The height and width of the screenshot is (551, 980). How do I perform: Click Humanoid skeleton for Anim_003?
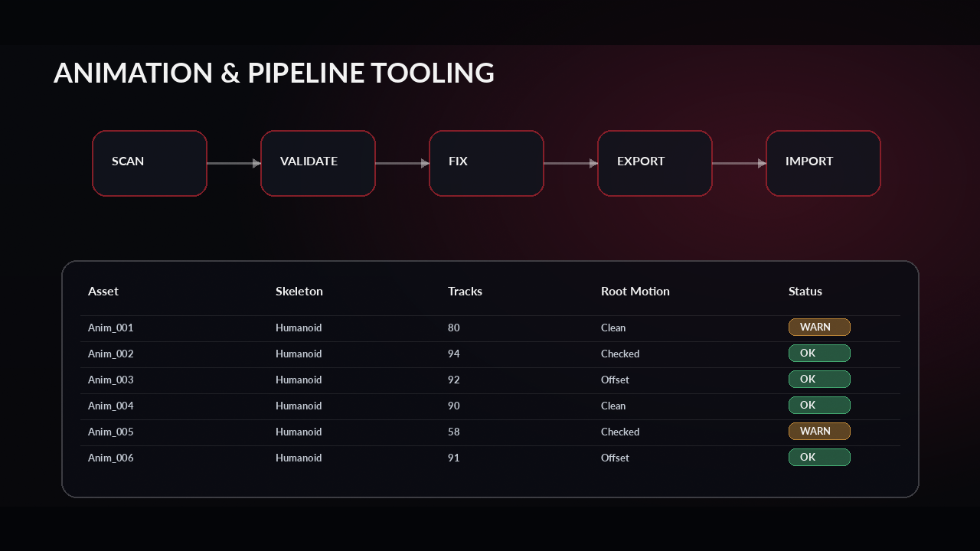tap(299, 380)
